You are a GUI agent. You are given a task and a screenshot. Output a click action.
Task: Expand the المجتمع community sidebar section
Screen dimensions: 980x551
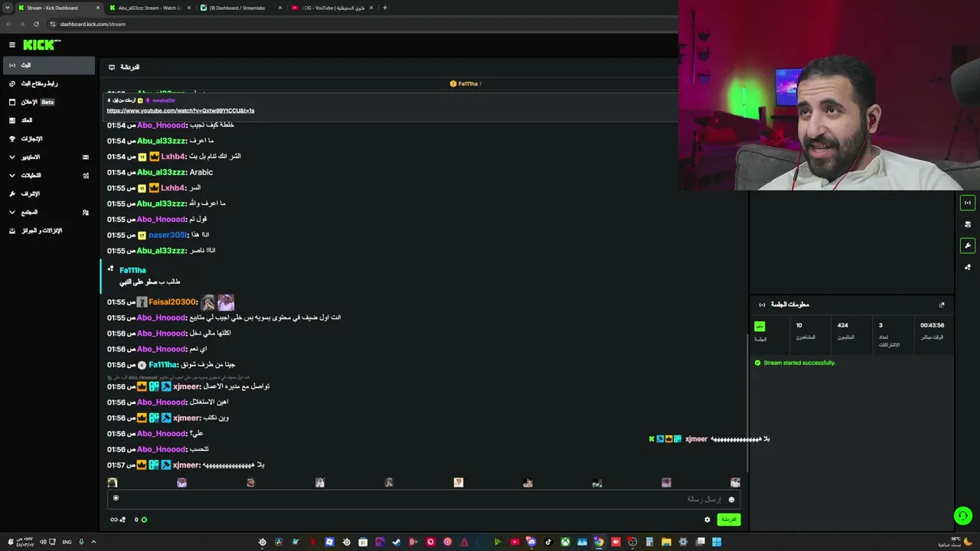click(49, 212)
